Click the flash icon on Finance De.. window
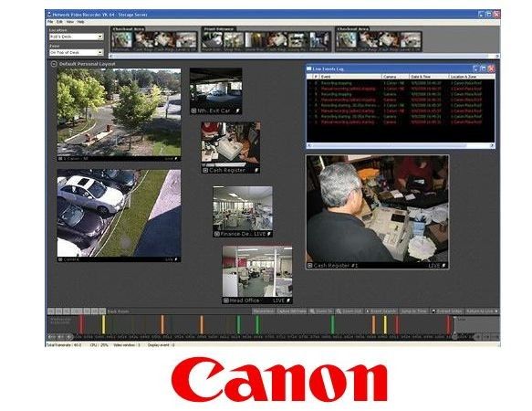Screen dimensions: 532x411 coord(269,234)
